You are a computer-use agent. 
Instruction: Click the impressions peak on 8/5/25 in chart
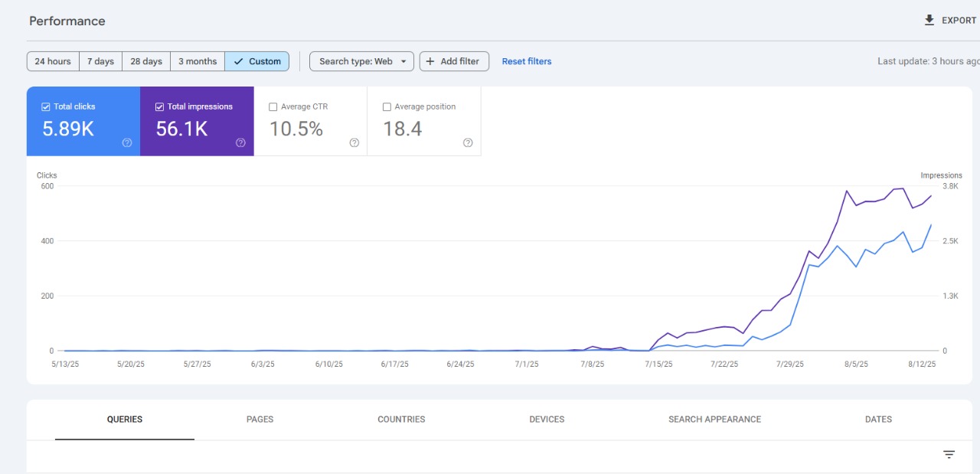(847, 191)
